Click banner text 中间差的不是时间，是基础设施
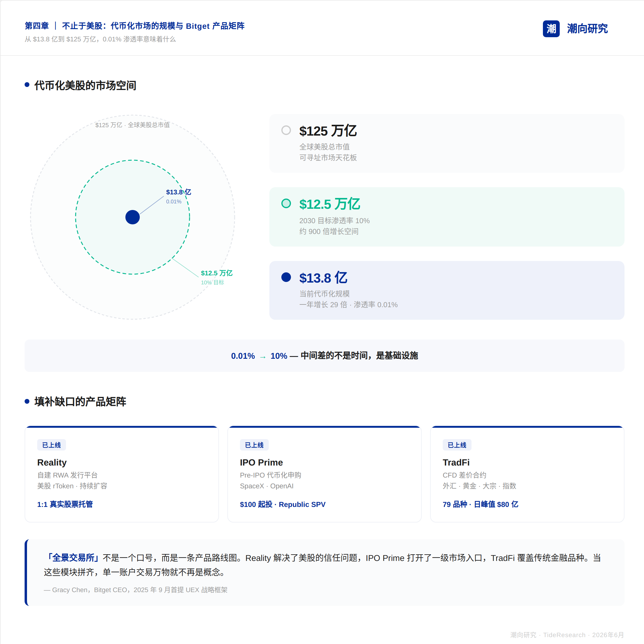Viewport: 644px width, 644px height. click(359, 356)
